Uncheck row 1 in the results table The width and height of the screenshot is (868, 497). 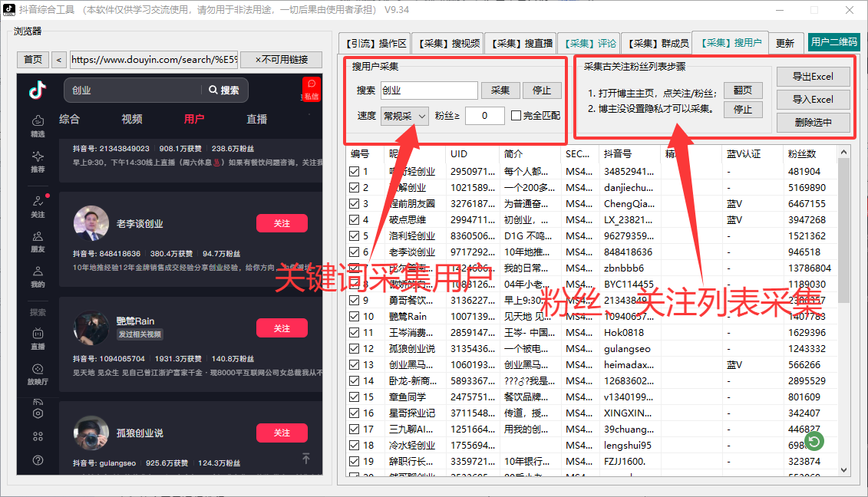[x=354, y=172]
